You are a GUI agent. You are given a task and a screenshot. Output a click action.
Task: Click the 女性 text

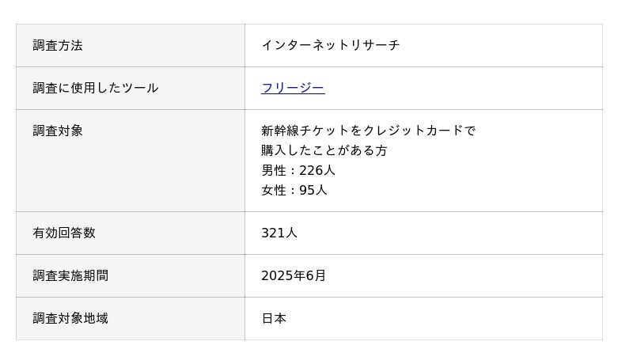(274, 190)
